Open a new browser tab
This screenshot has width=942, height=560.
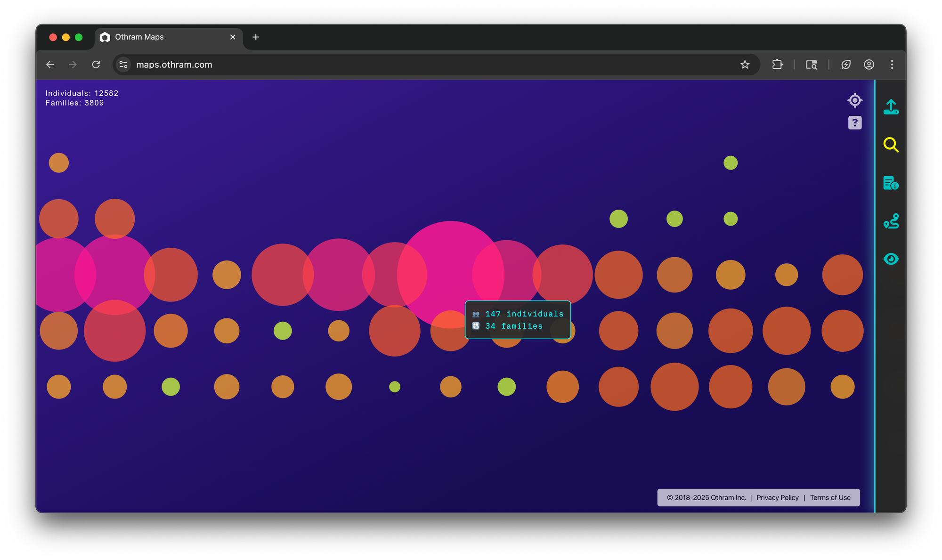tap(256, 37)
